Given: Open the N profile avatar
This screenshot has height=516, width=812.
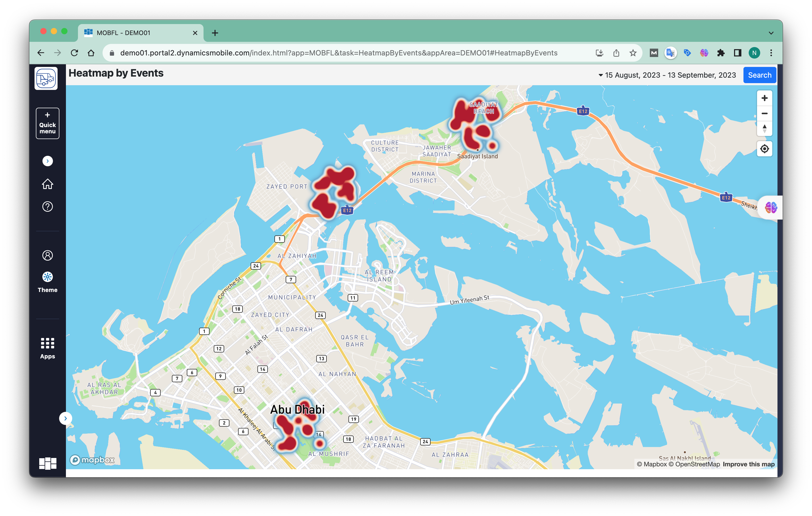Looking at the screenshot, I should click(754, 53).
